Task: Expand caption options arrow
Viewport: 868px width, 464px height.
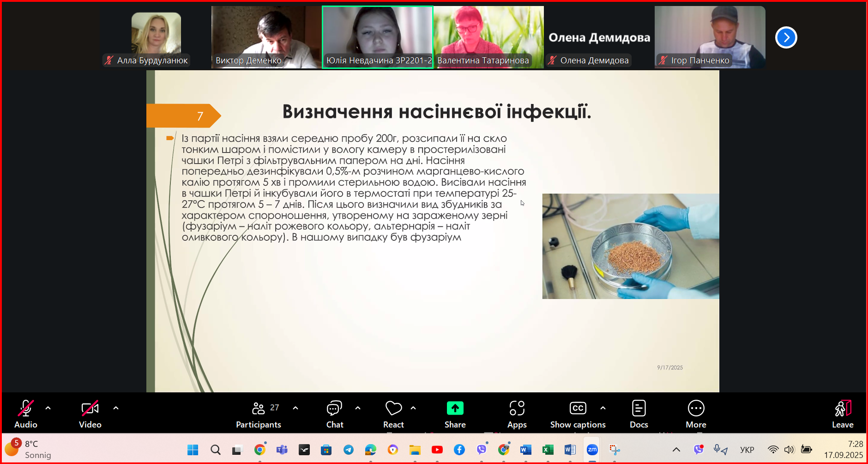Action: coord(603,408)
